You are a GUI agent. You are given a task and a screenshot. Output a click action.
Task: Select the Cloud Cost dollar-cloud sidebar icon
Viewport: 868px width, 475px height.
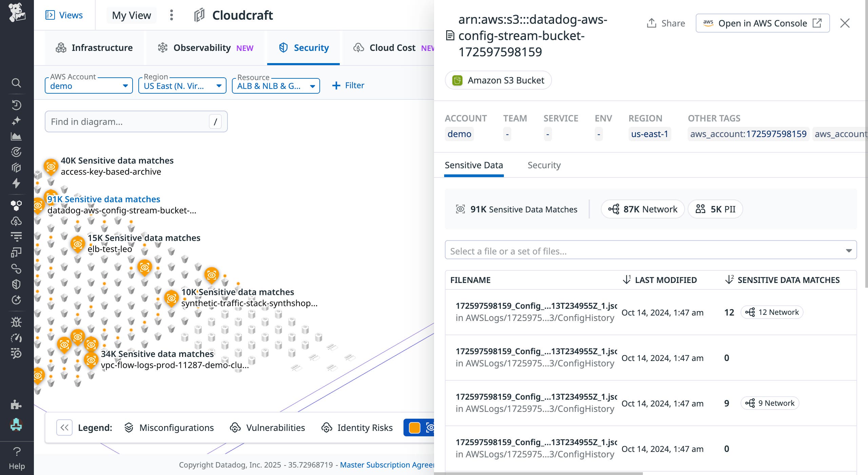coord(17,221)
